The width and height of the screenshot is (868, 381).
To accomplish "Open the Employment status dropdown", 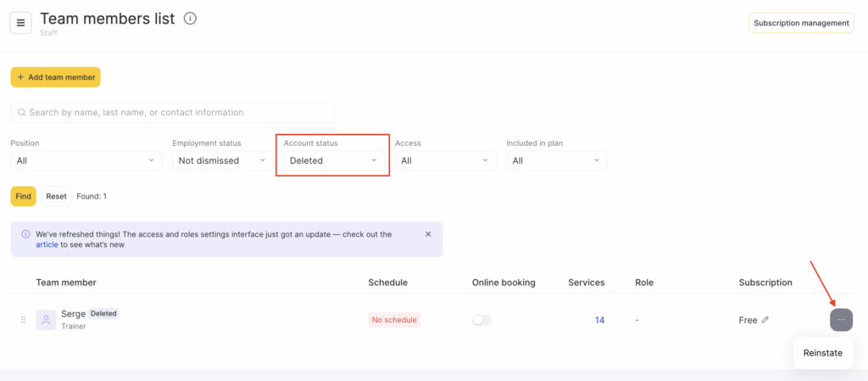I will (x=223, y=160).
